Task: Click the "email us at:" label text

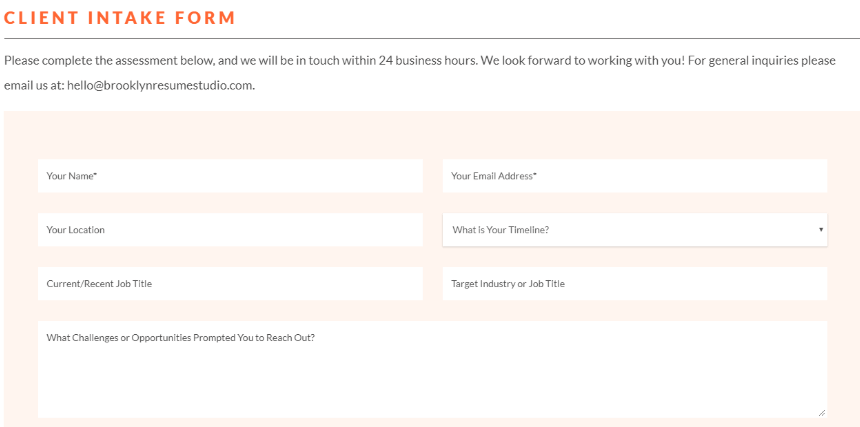Action: coord(34,86)
